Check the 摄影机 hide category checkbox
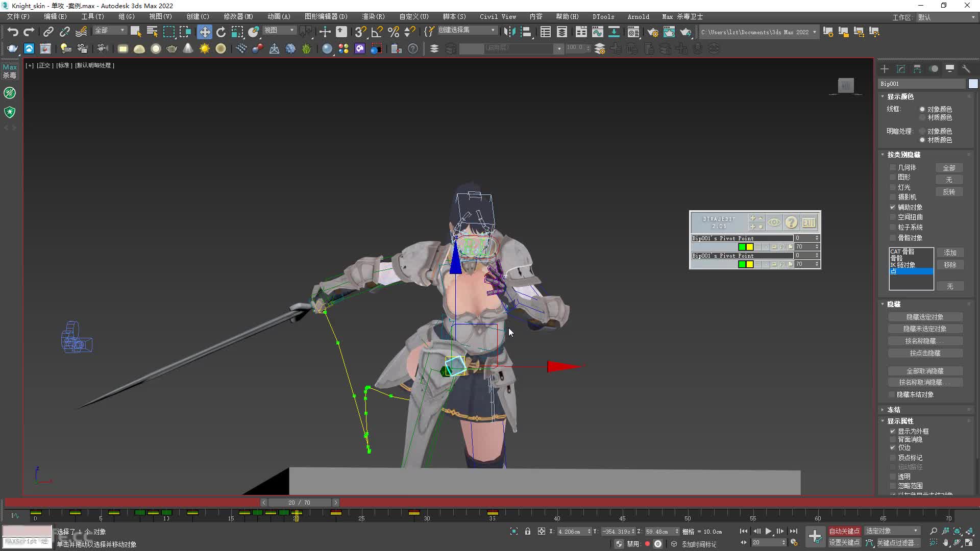 tap(893, 197)
